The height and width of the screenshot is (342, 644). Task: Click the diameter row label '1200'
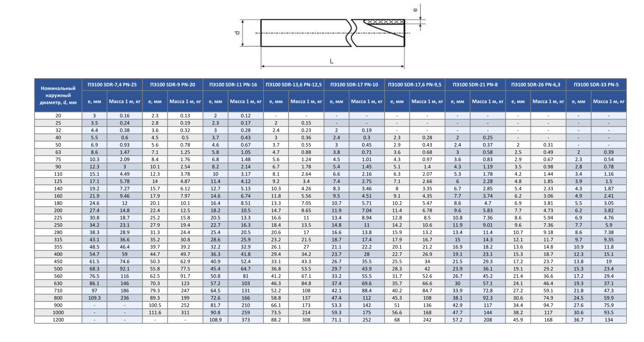(58, 320)
